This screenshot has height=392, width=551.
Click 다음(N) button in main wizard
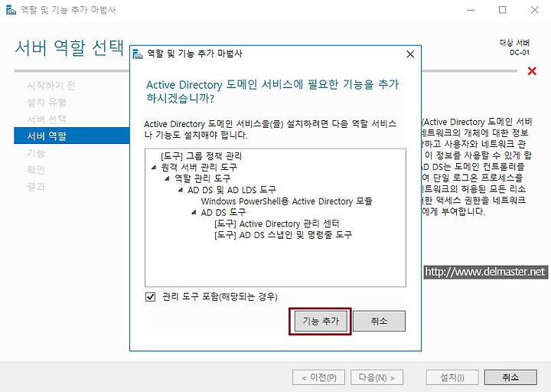pos(377,377)
